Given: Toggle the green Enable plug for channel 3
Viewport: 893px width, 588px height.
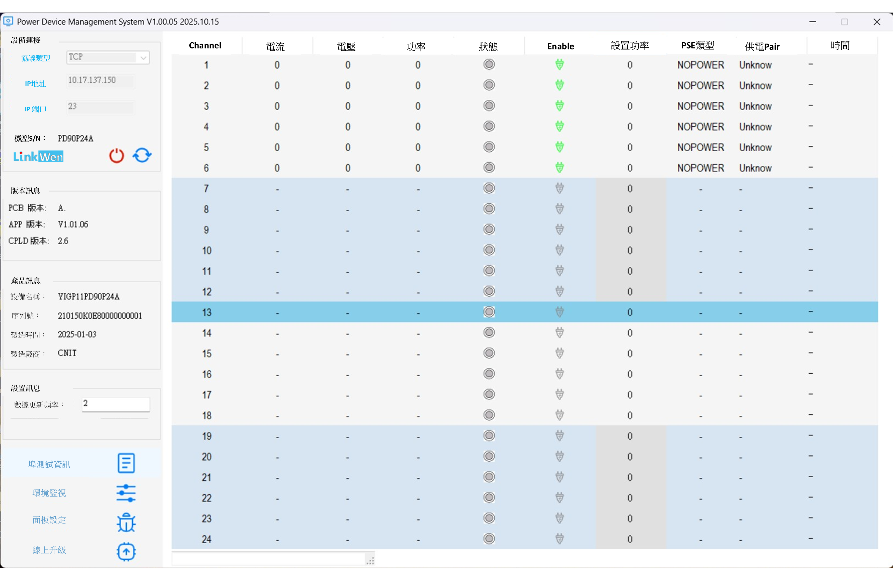Looking at the screenshot, I should (x=559, y=106).
